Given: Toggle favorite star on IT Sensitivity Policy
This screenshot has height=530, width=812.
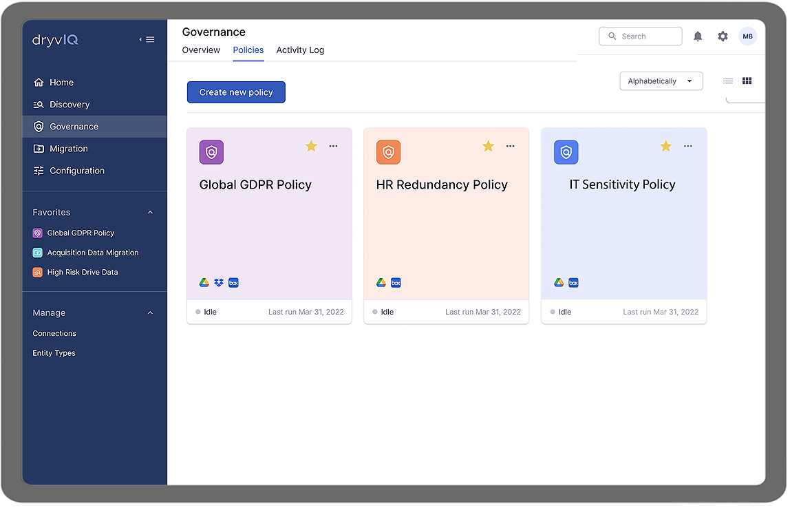Looking at the screenshot, I should 665,146.
